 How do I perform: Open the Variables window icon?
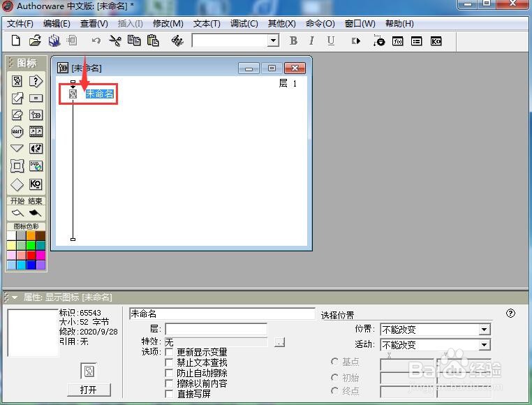(x=416, y=41)
